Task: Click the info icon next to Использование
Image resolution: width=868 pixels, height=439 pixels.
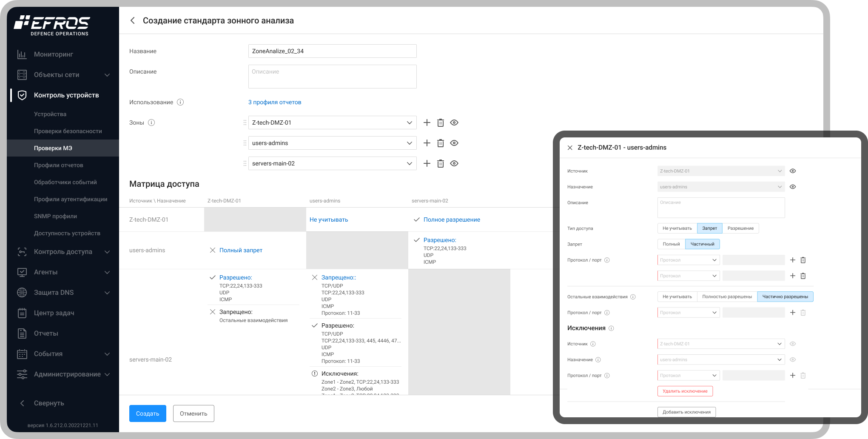Action: 180,102
